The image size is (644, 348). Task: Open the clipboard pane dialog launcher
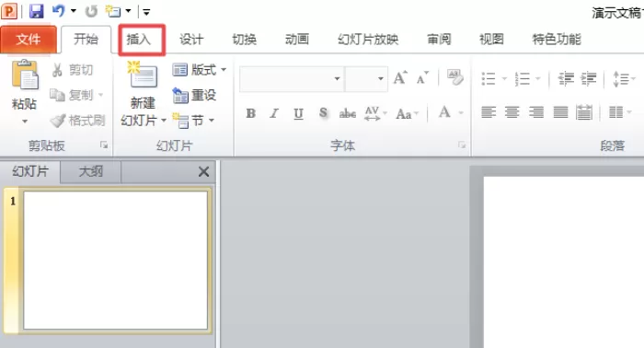(104, 145)
